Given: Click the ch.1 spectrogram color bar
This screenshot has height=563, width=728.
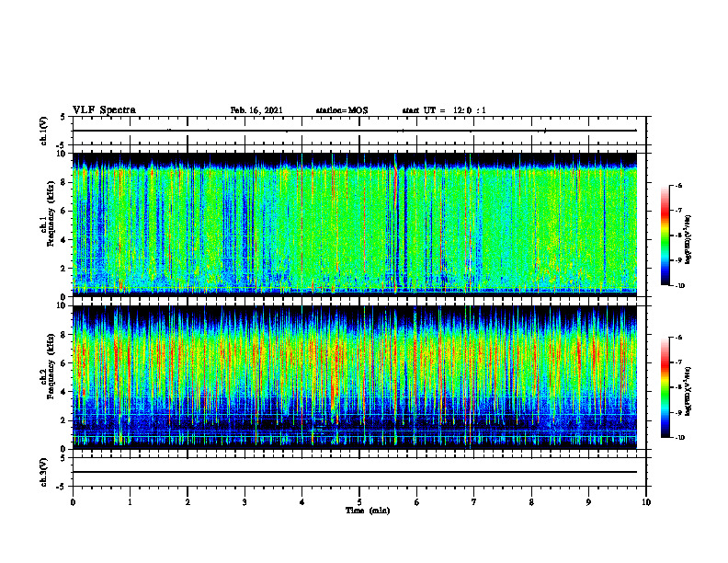Looking at the screenshot, I should pyautogui.click(x=665, y=236).
